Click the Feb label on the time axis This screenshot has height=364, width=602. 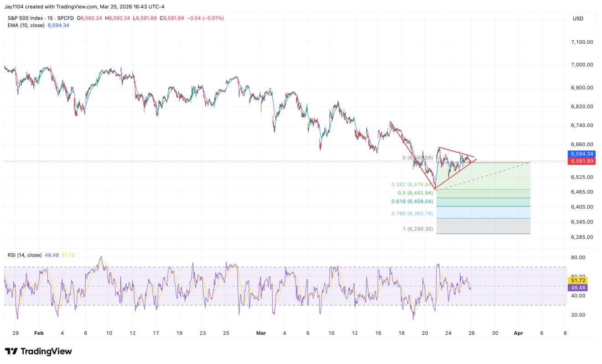[39, 333]
